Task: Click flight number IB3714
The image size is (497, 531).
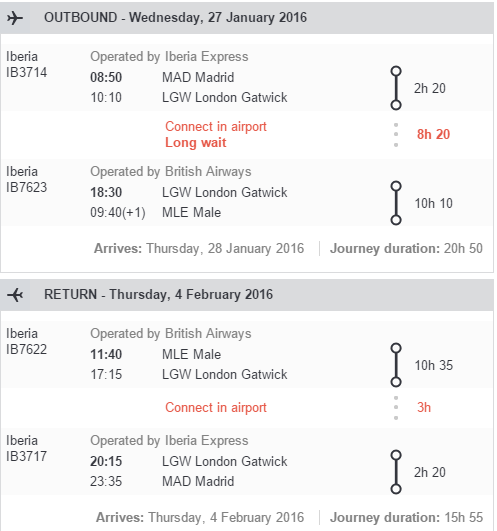Action: click(26, 72)
